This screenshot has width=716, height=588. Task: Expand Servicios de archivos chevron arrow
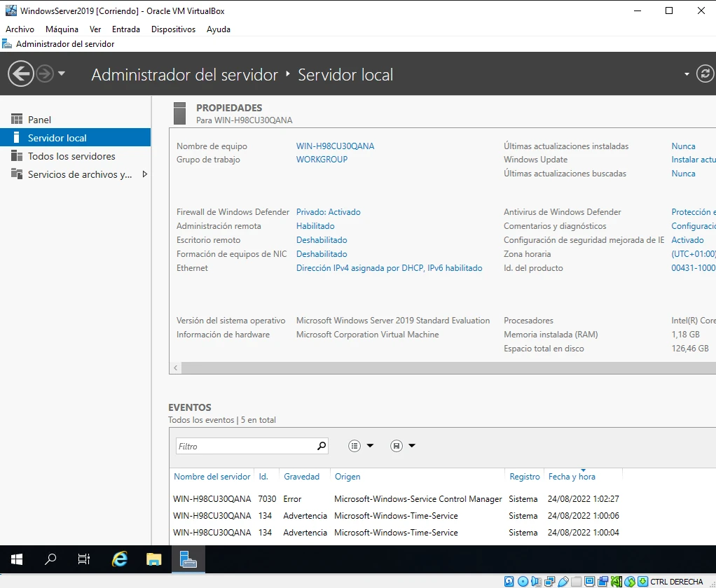tap(145, 174)
